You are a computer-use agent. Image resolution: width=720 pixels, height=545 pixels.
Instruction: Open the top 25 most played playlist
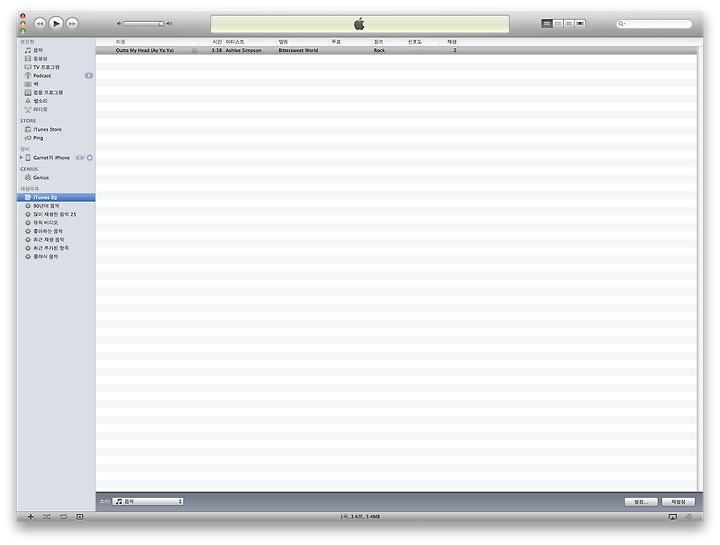pyautogui.click(x=56, y=214)
